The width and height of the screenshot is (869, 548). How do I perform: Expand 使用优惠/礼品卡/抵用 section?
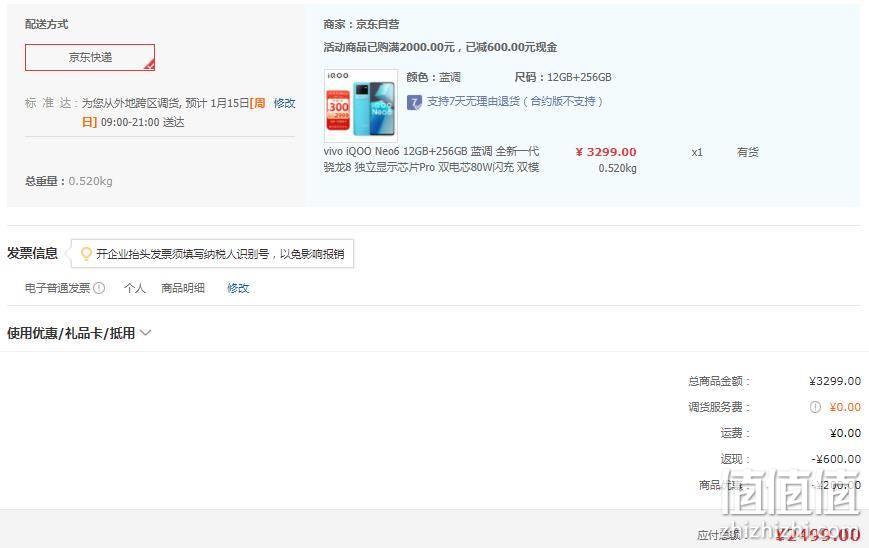pos(79,333)
